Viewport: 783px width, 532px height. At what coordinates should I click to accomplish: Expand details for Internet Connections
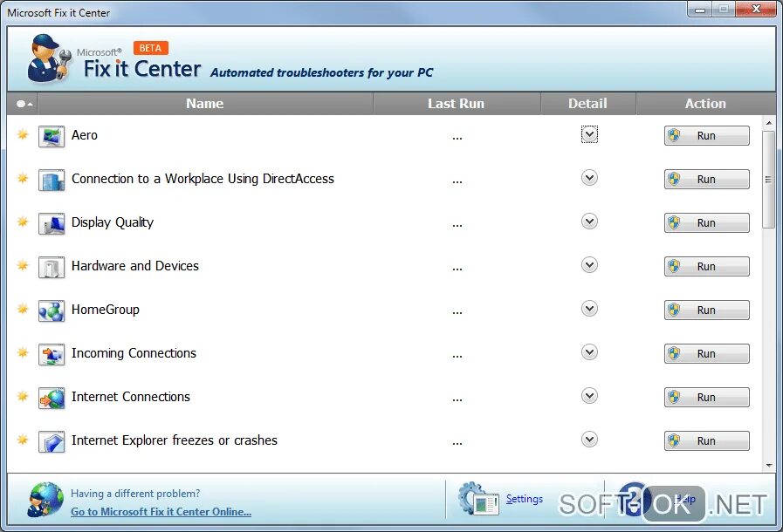coord(589,396)
